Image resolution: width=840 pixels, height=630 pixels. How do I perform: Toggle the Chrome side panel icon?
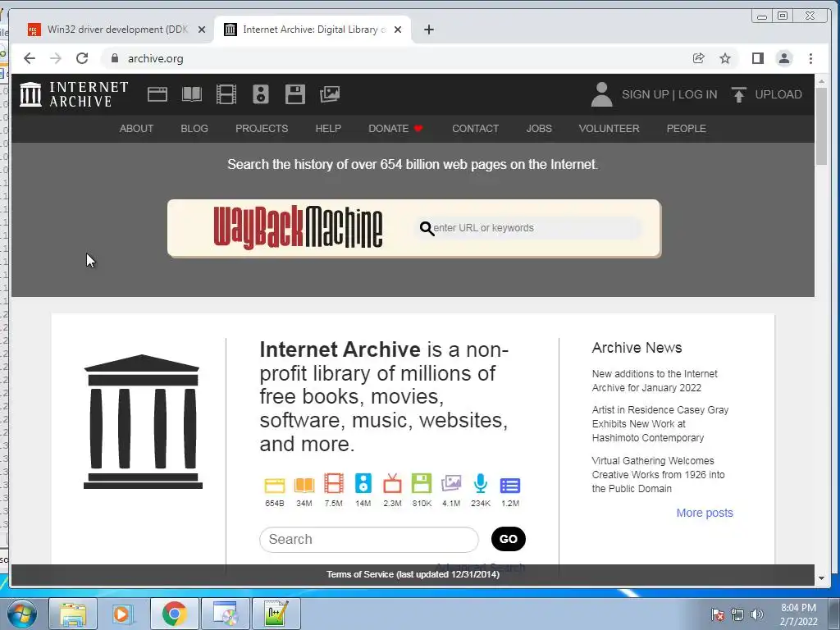tap(757, 58)
